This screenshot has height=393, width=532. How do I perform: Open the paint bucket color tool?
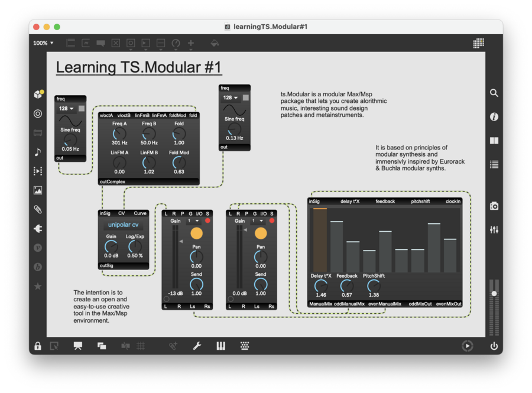pyautogui.click(x=215, y=43)
